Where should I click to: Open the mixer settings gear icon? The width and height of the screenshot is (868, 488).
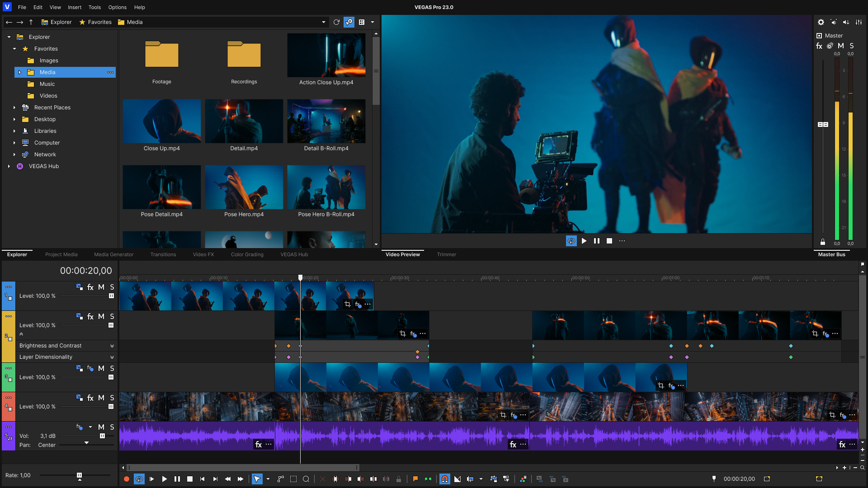click(821, 22)
